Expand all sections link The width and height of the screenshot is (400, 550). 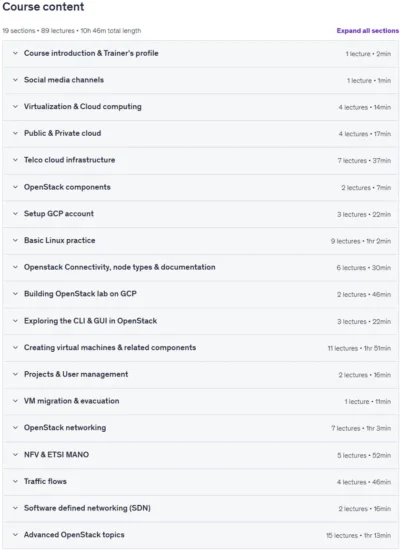click(367, 31)
